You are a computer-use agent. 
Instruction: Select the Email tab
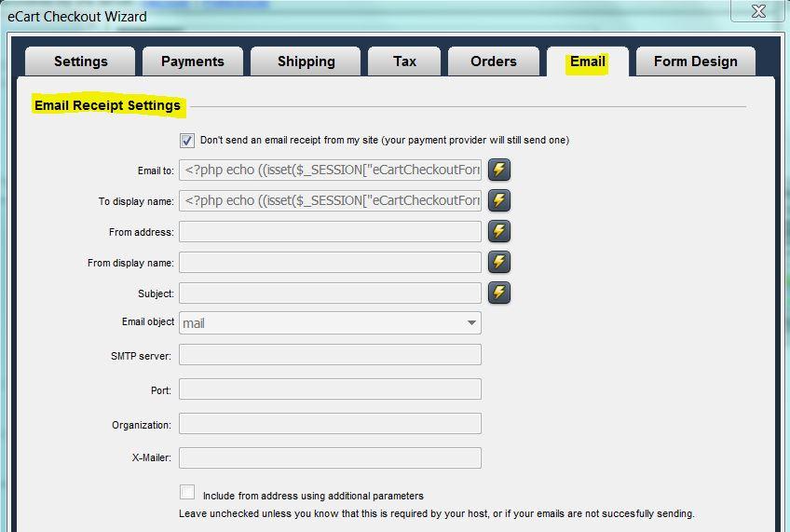point(588,61)
